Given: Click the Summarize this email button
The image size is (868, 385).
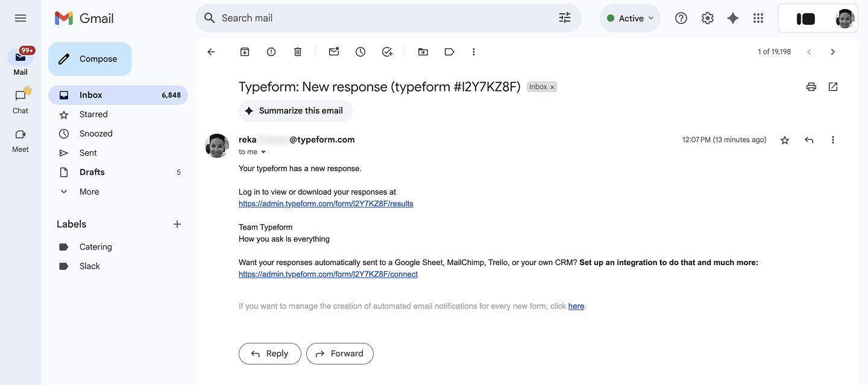Looking at the screenshot, I should [295, 111].
